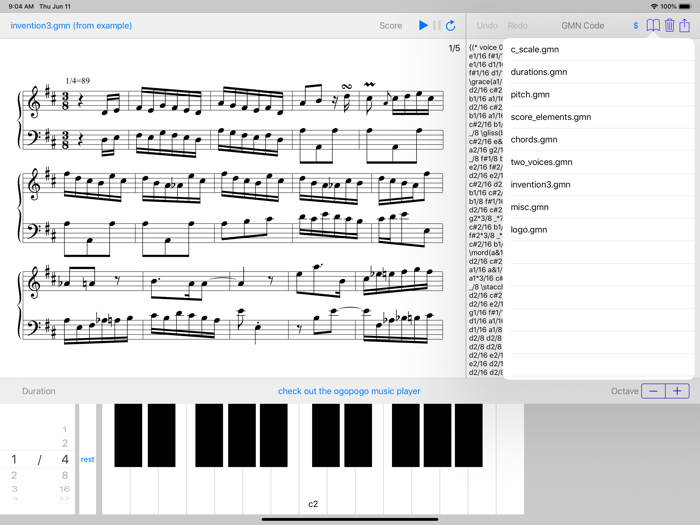This screenshot has width=700, height=525.
Task: Select denominator 2 in duration picker
Action: (x=65, y=443)
